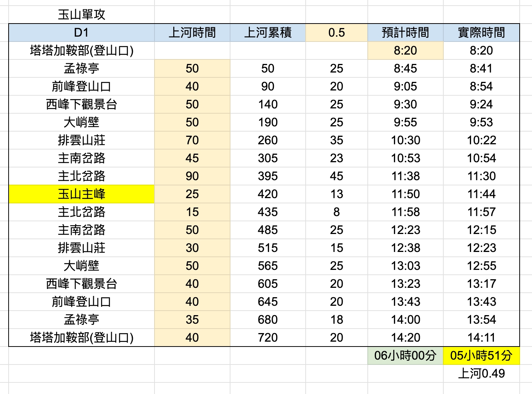Click the D1 header cell

click(82, 33)
